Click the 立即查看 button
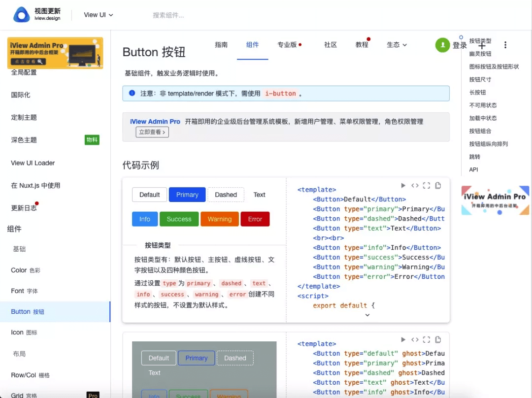532x398 pixels. tap(152, 133)
